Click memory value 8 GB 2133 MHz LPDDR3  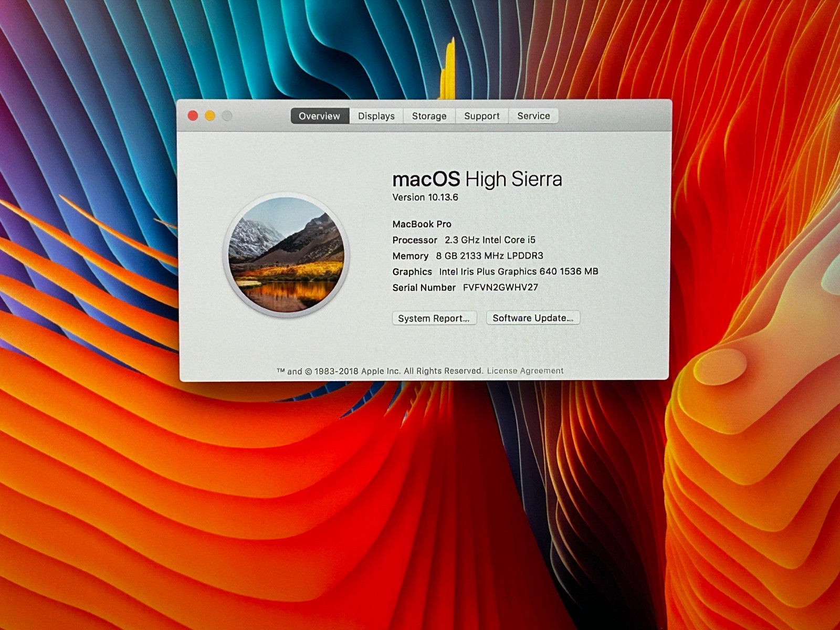point(489,256)
